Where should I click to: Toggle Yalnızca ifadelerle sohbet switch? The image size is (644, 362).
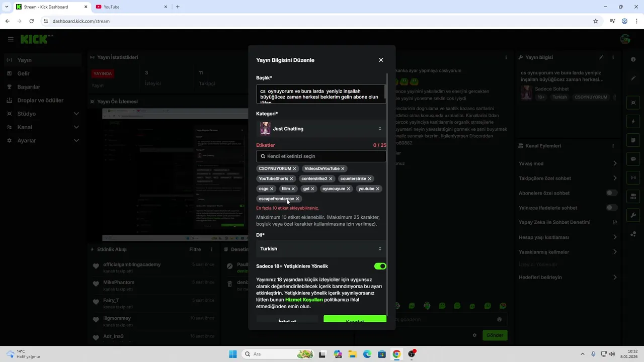611,208
